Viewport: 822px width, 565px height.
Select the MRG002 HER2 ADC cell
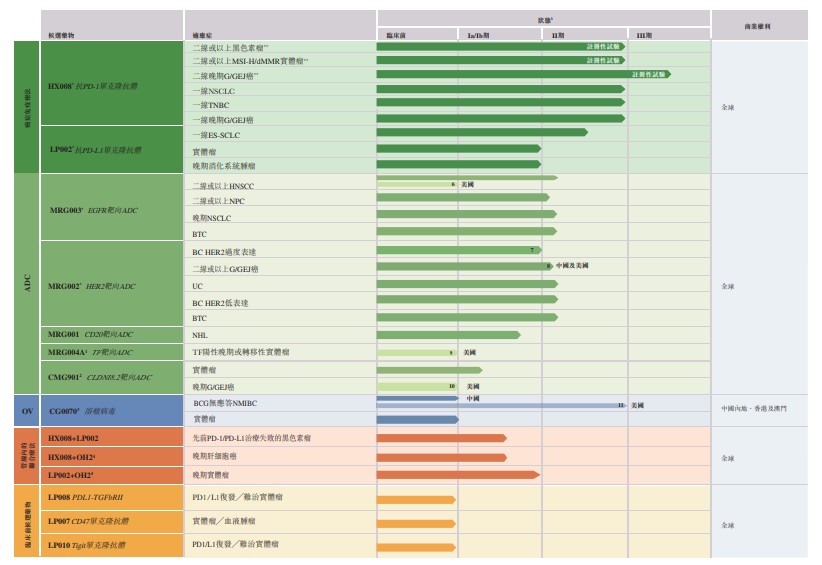click(112, 284)
